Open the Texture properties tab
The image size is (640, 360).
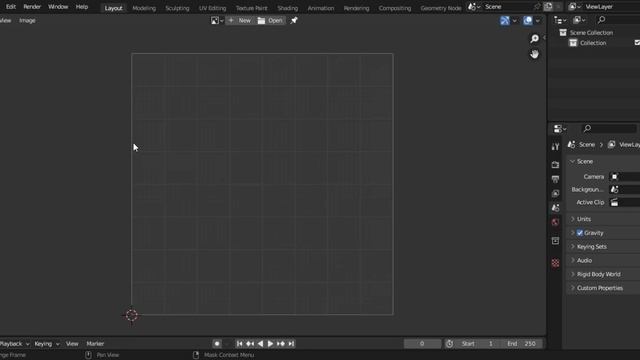pos(555,263)
